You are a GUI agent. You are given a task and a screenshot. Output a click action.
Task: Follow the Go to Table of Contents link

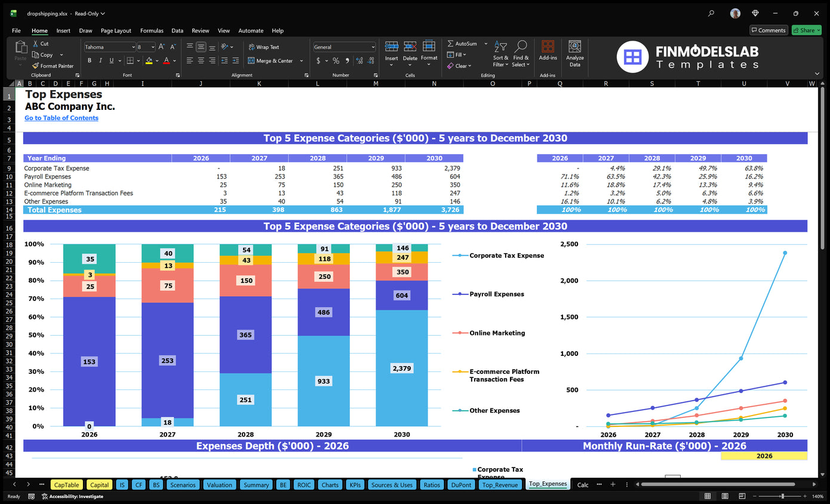(x=61, y=118)
